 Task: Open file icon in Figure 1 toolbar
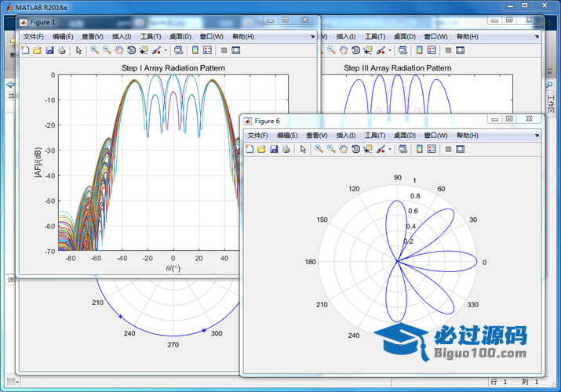(x=37, y=50)
